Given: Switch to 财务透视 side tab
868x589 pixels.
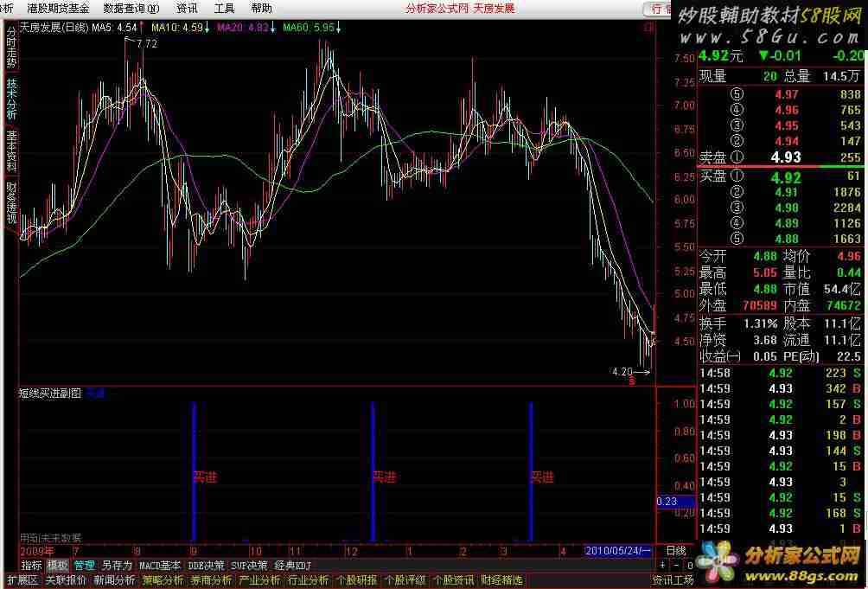Looking at the screenshot, I should coord(11,202).
